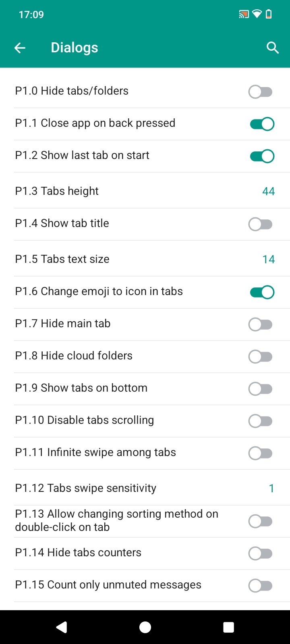Enable Show tabs on bottom switch
Viewport: 290px width, 644px height.
point(261,389)
